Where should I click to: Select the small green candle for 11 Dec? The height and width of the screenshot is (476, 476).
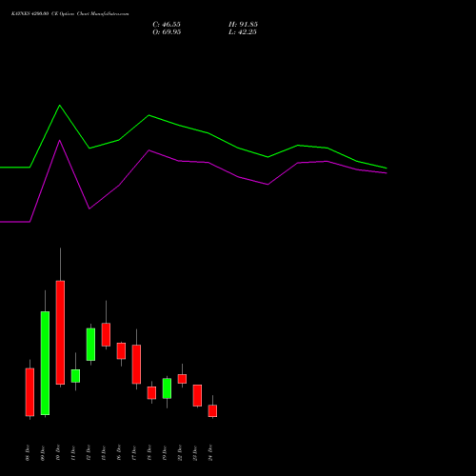click(x=75, y=376)
